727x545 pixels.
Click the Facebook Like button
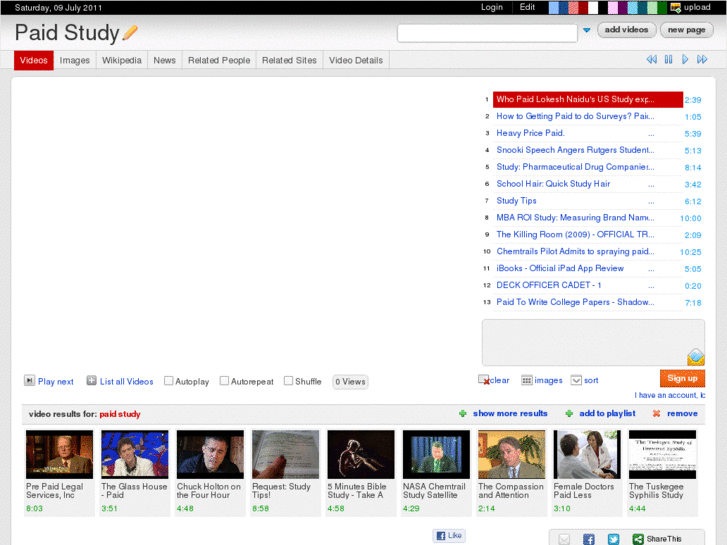tap(449, 535)
